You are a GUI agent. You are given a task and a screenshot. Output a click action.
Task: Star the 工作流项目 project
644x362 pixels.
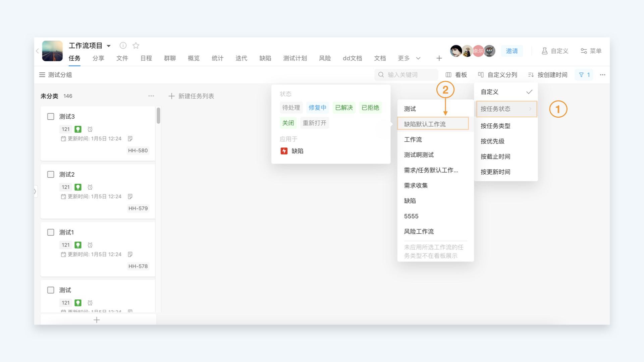click(136, 45)
